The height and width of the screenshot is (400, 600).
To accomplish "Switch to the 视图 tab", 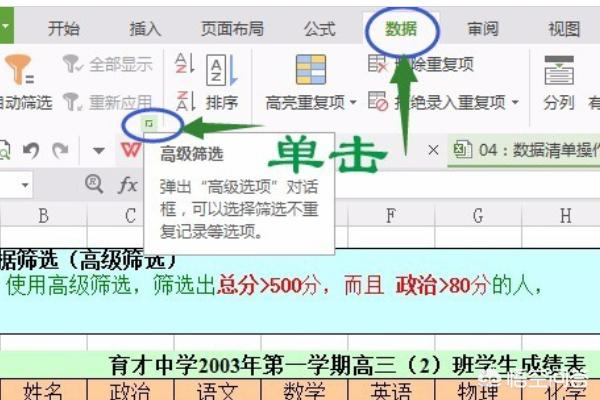I will click(x=564, y=29).
